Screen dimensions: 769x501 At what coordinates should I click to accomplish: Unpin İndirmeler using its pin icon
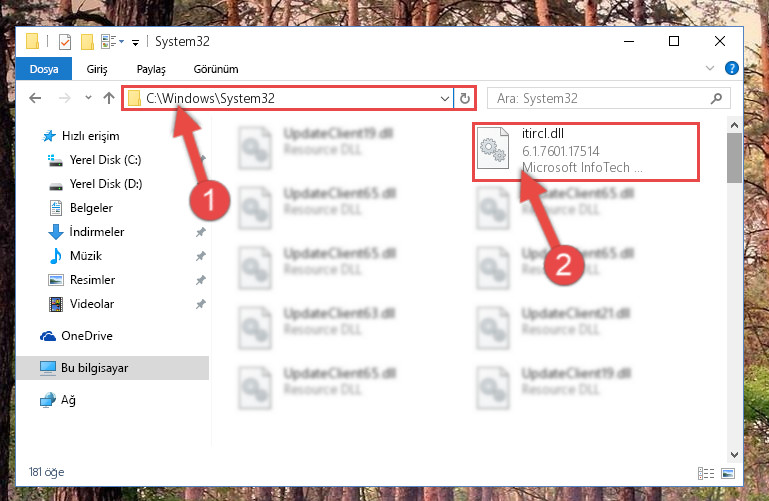click(201, 232)
